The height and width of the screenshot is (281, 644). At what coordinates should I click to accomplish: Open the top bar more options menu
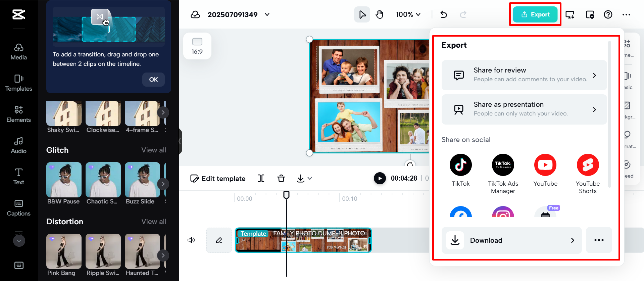coord(626,14)
